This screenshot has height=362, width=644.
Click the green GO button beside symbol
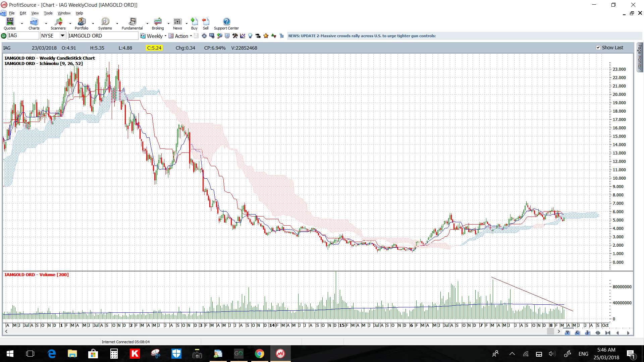(x=4, y=36)
